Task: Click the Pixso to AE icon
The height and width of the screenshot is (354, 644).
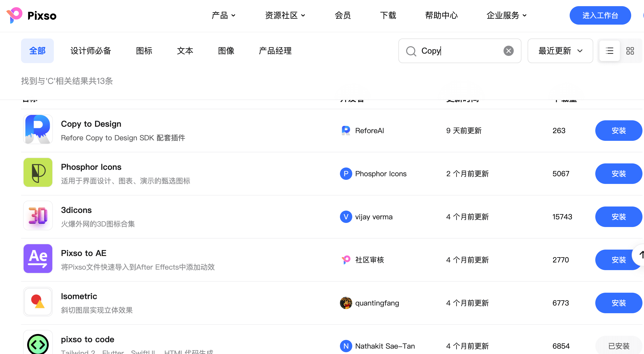Action: [x=38, y=259]
